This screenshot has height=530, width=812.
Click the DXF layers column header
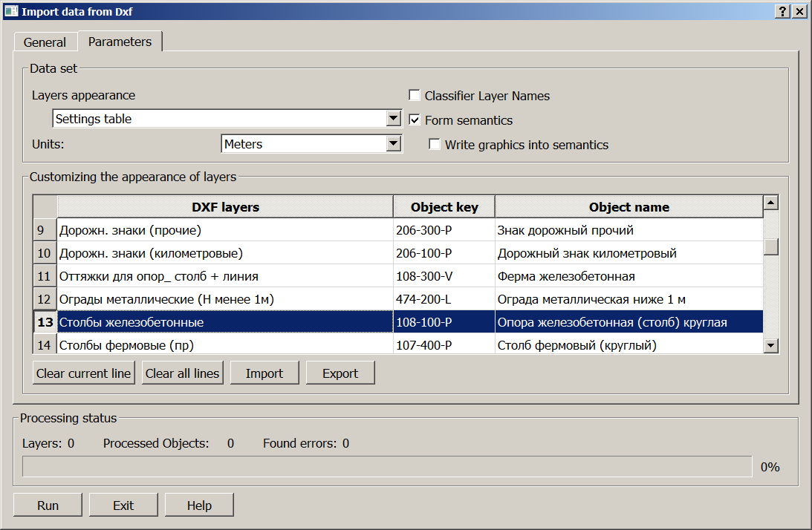coord(225,207)
